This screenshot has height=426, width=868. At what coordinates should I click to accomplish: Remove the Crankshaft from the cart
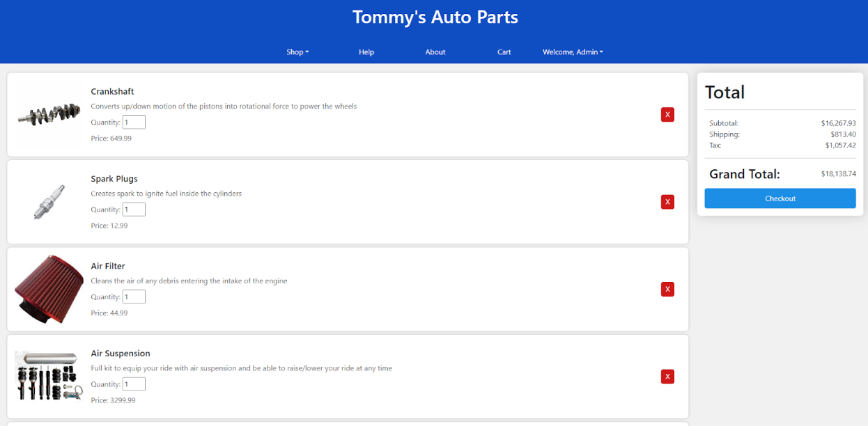click(667, 114)
